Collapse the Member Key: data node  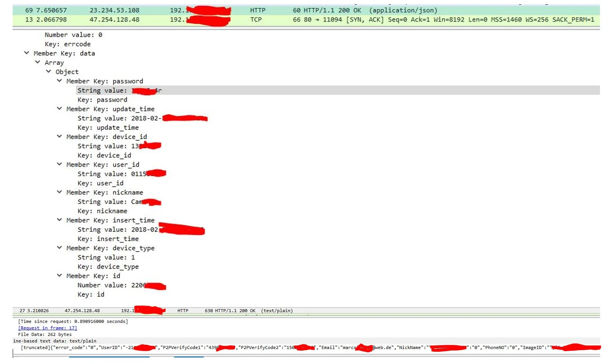[27, 53]
